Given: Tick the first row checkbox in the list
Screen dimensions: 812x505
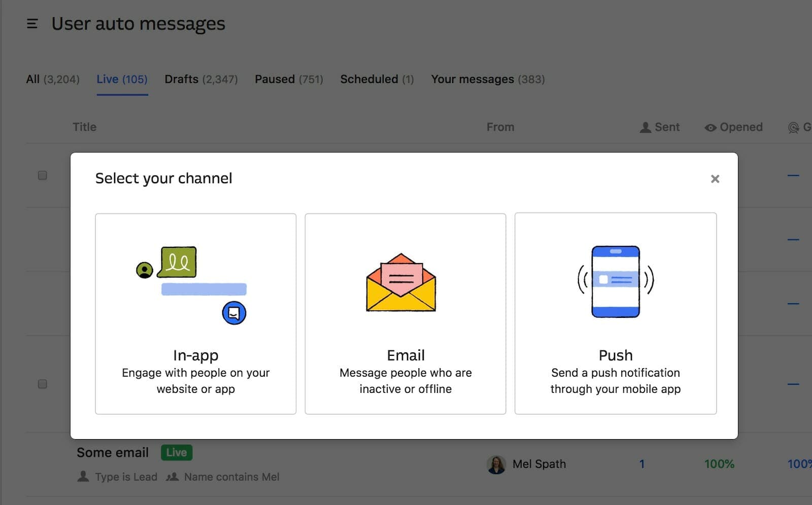Looking at the screenshot, I should point(43,175).
